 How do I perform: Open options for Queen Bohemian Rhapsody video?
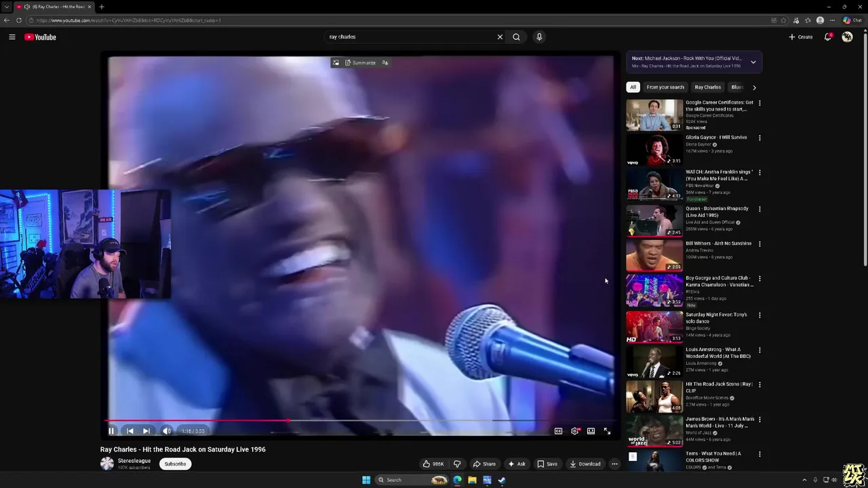(x=759, y=209)
